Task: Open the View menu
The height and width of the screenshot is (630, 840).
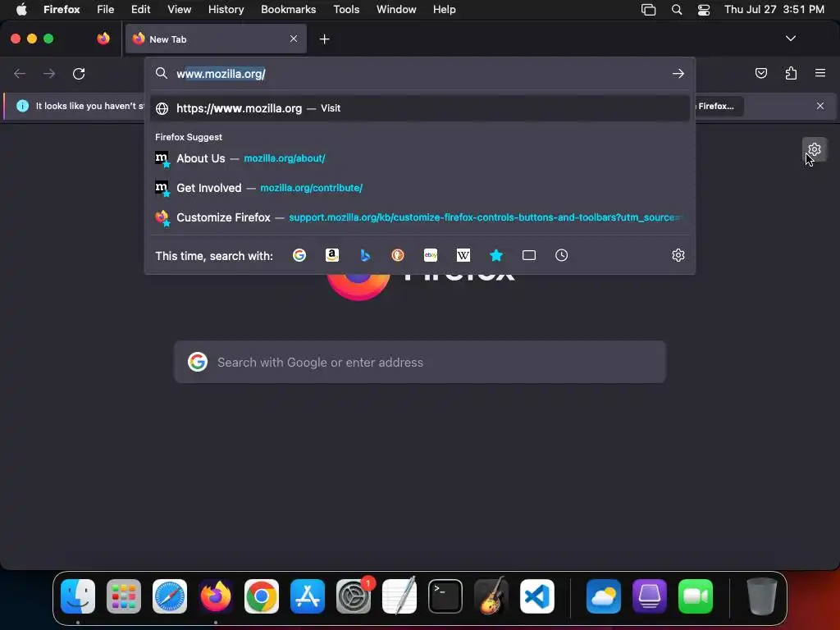Action: click(179, 9)
